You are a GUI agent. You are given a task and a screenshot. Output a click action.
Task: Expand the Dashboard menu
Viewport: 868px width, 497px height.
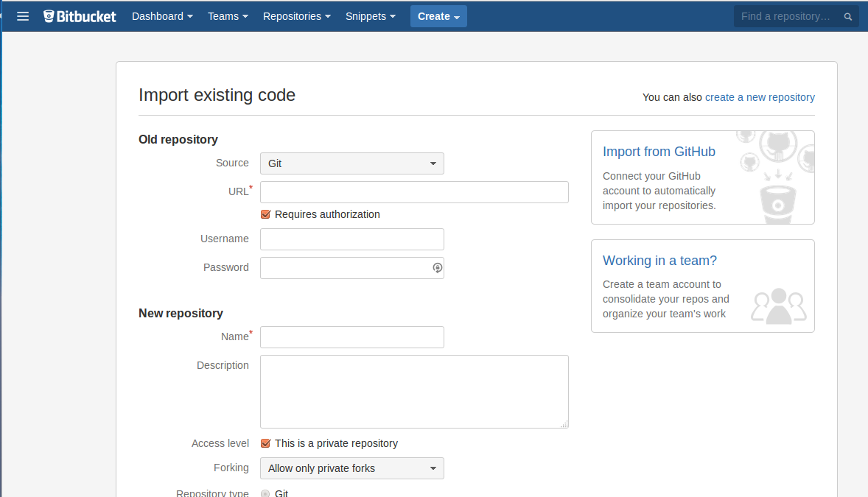coord(162,17)
